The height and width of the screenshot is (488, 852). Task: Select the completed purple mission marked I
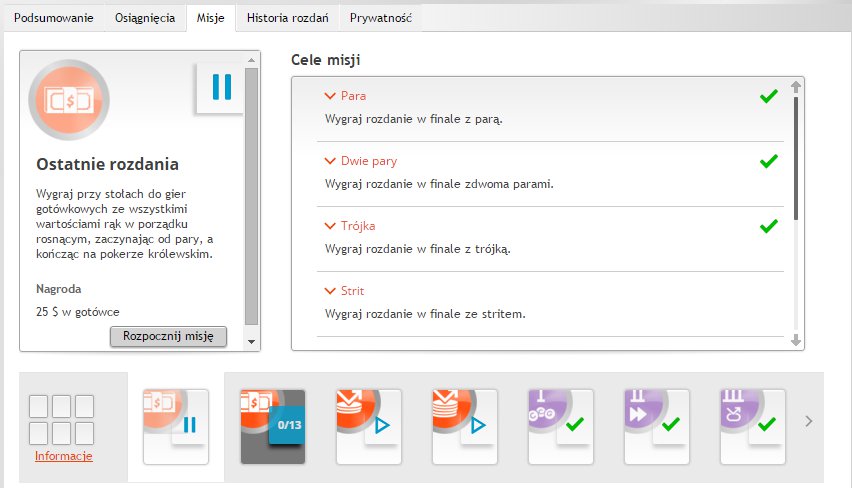560,427
